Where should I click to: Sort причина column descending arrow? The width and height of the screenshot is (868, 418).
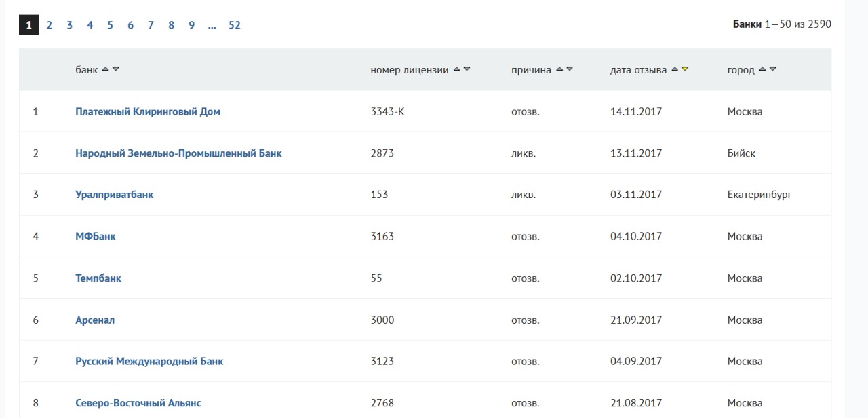570,69
